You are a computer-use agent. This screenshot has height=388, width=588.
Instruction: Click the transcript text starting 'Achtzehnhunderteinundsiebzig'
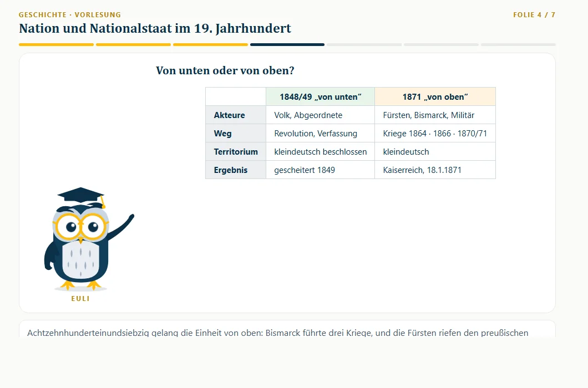(x=278, y=333)
